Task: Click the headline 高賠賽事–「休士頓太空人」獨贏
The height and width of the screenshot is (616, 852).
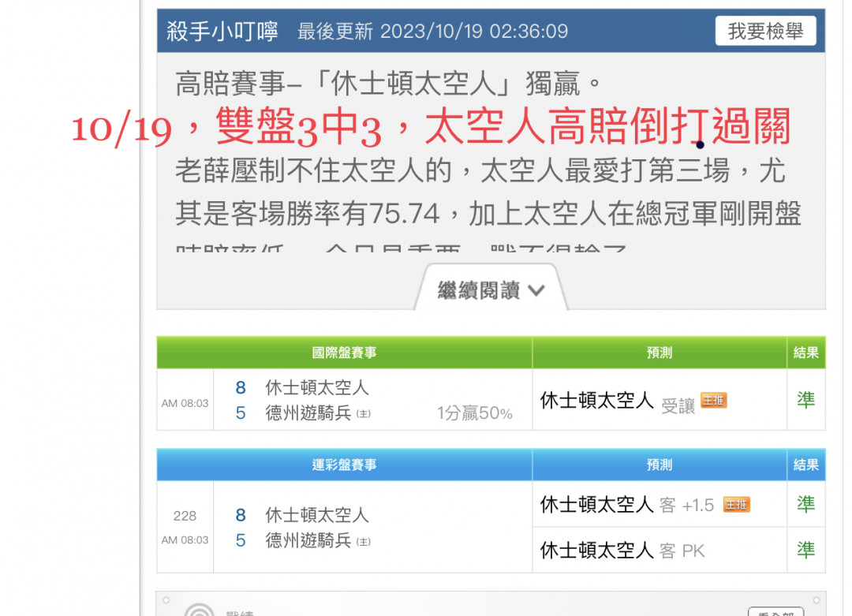Action: (387, 84)
